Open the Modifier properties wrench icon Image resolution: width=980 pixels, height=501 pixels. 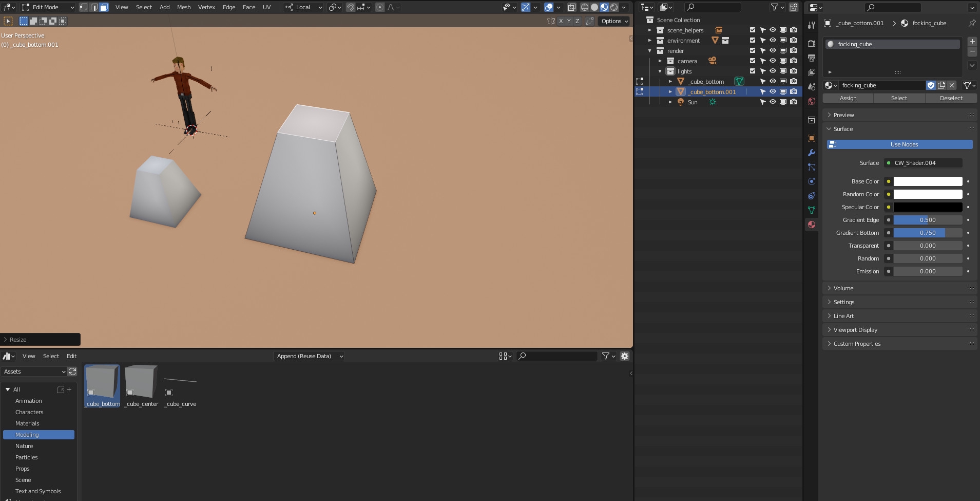click(x=812, y=153)
